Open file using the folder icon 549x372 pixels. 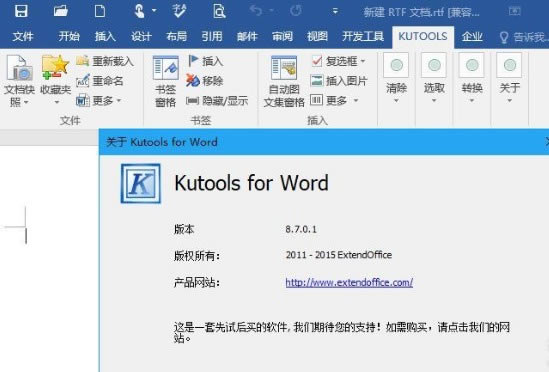click(61, 11)
